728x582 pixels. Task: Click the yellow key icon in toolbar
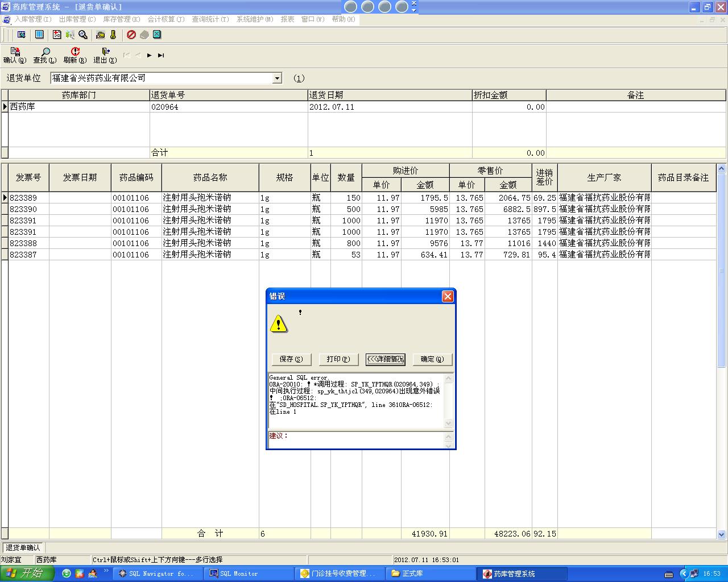pos(113,35)
